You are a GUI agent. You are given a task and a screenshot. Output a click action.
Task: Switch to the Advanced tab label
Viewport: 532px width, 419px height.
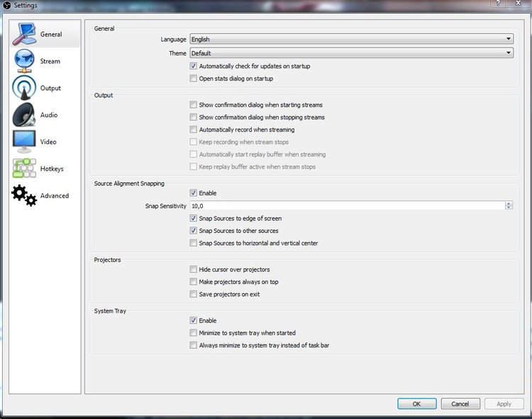pos(55,196)
